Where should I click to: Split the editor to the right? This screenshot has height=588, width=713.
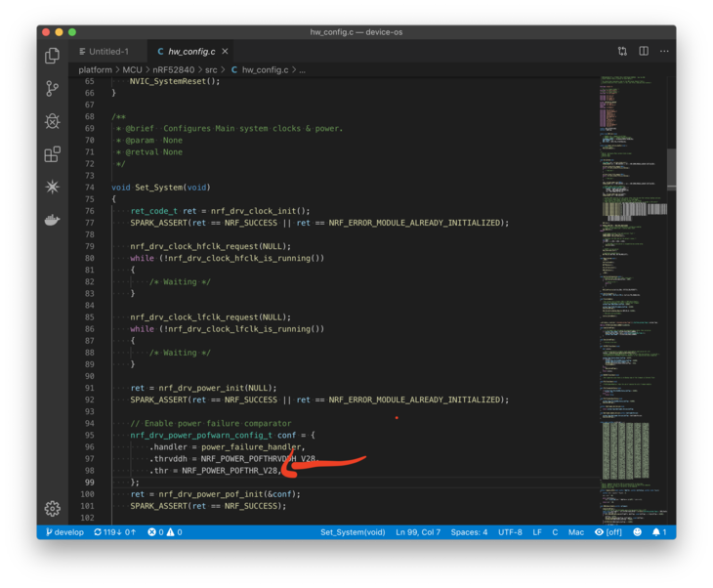coord(644,52)
